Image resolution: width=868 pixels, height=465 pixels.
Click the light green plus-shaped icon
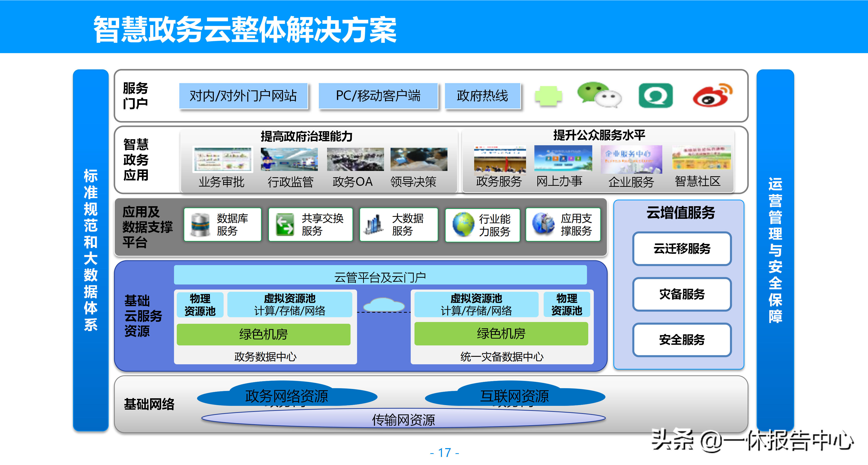point(548,96)
